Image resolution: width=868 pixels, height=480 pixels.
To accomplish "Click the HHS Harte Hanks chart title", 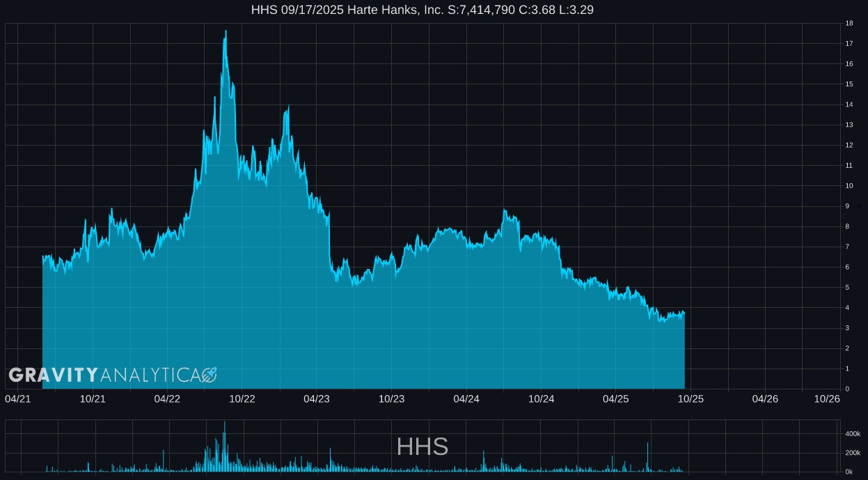I will (x=422, y=10).
